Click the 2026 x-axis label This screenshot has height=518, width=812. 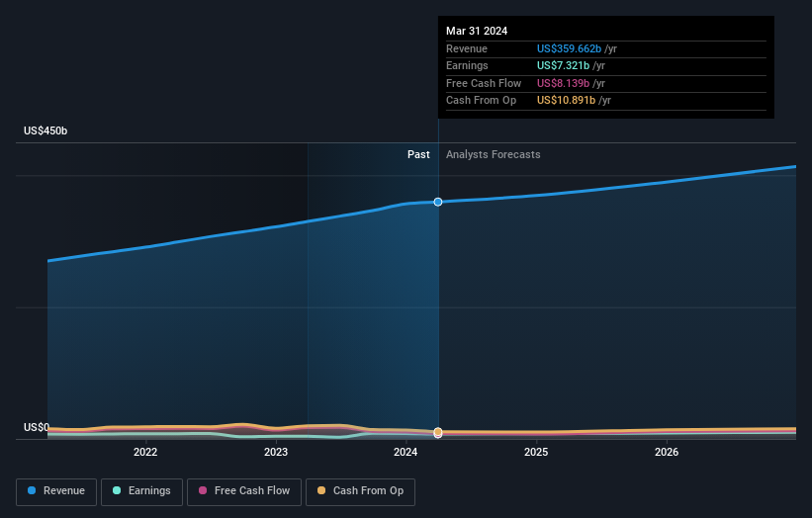667,452
